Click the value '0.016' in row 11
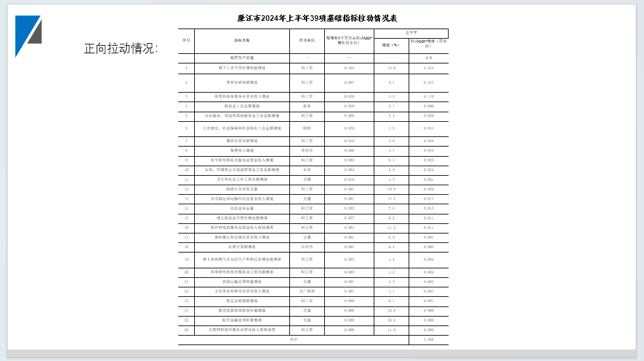 (349, 180)
